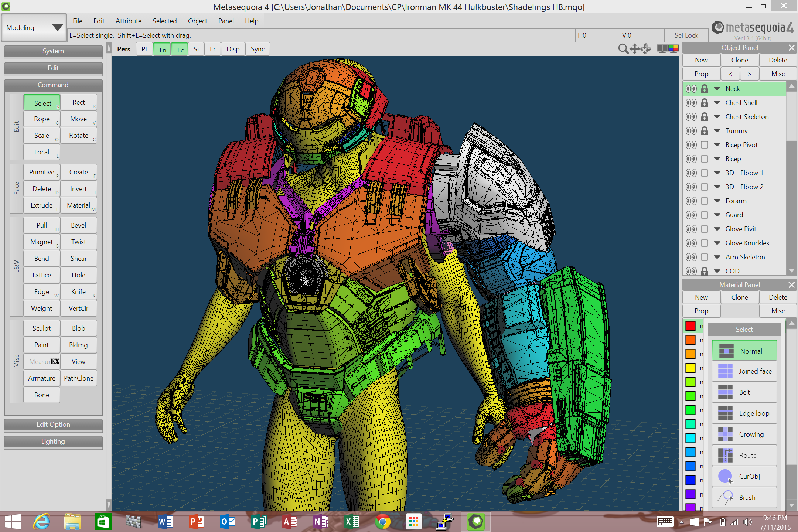Select the red material swatch

pyautogui.click(x=690, y=326)
